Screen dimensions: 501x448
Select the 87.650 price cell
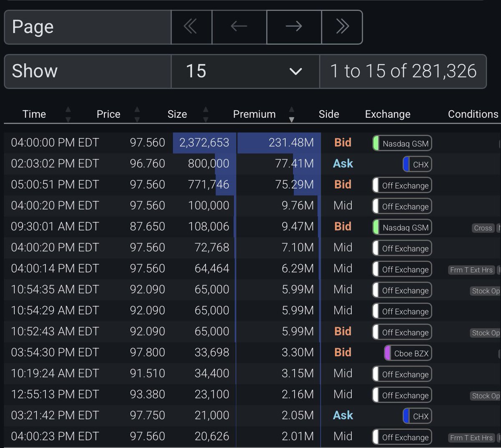(147, 227)
